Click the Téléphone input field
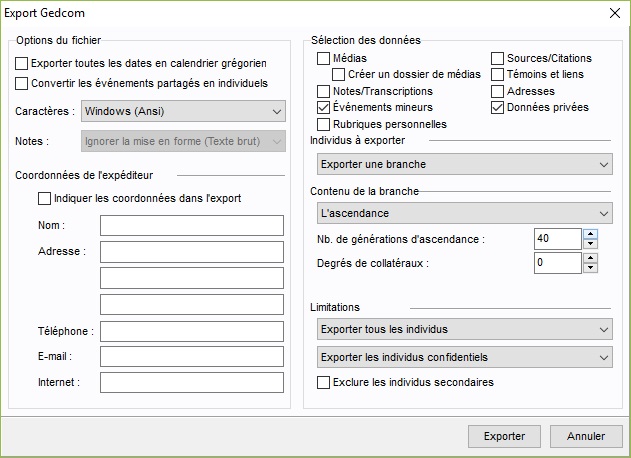This screenshot has height=458, width=631. (x=192, y=332)
